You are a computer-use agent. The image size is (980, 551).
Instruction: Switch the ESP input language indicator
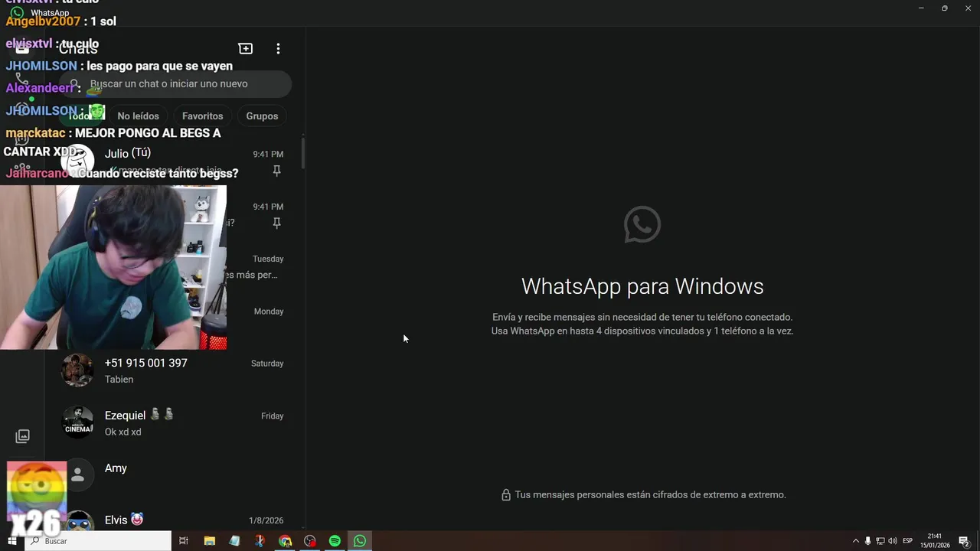pyautogui.click(x=908, y=541)
